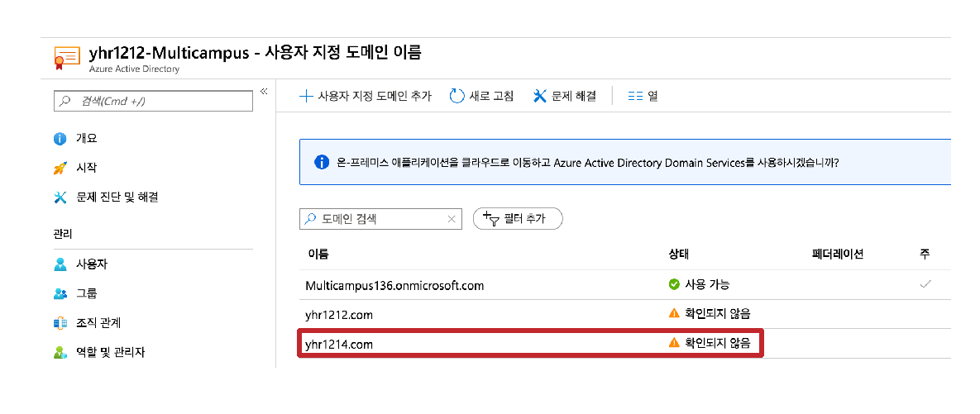Sort by the 이름 column header

[x=318, y=255]
